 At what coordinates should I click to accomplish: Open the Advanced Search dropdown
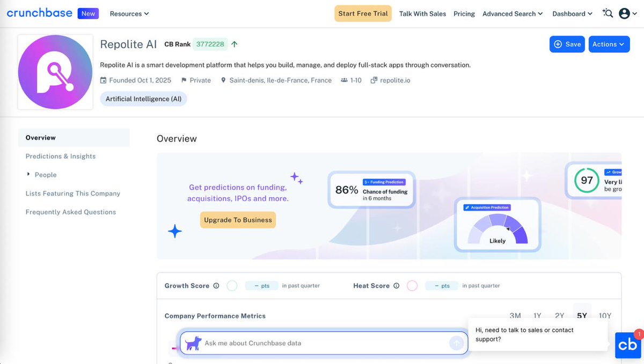(x=513, y=13)
